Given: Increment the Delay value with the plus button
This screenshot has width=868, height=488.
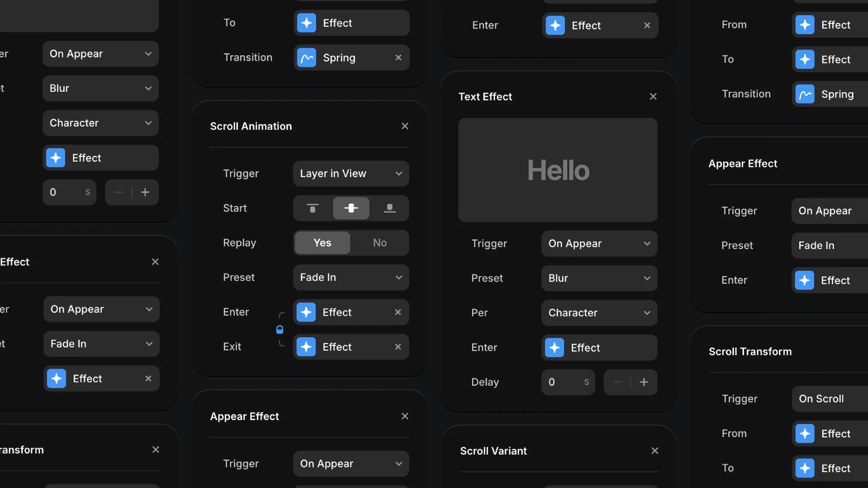Looking at the screenshot, I should tap(644, 382).
